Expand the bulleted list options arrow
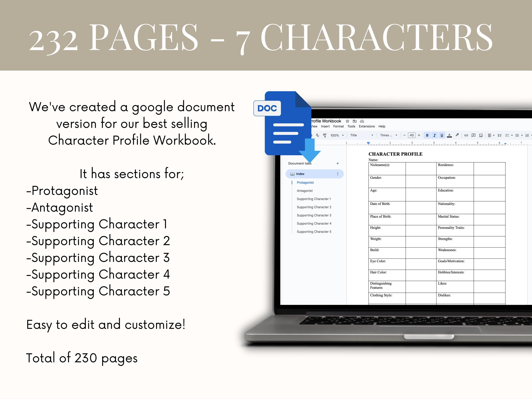 tap(522, 135)
